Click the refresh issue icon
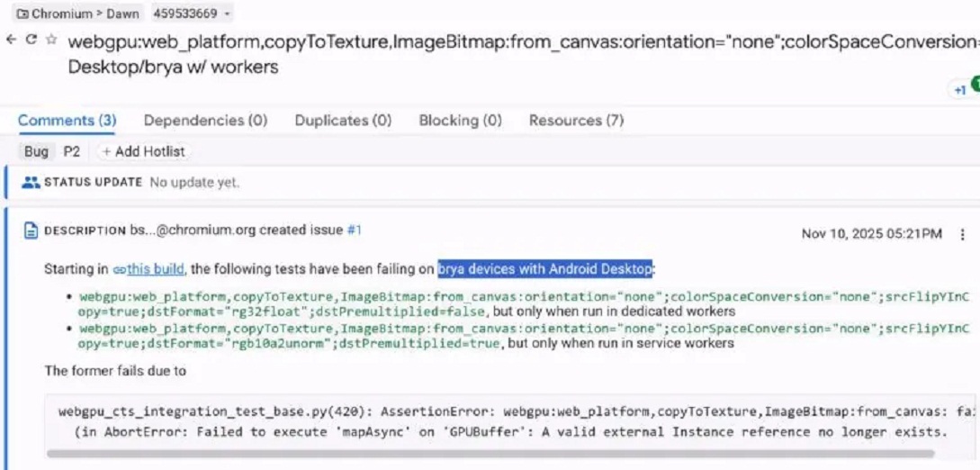The height and width of the screenshot is (470, 980). tap(31, 40)
